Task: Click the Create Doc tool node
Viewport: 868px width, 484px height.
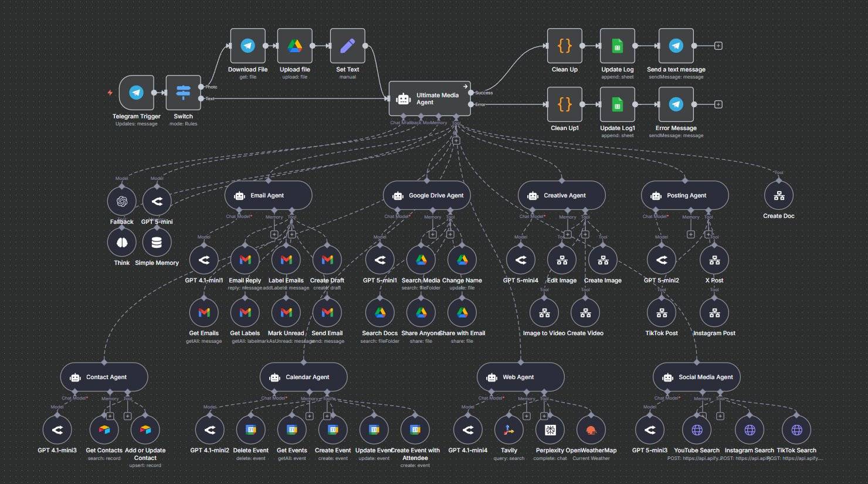Action: (x=779, y=196)
